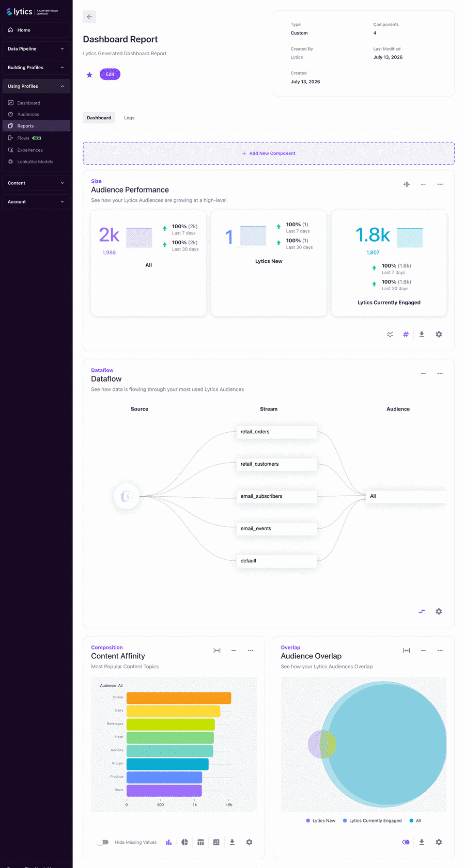Open Experiences in the sidebar
Image resolution: width=465 pixels, height=868 pixels.
tap(36, 150)
